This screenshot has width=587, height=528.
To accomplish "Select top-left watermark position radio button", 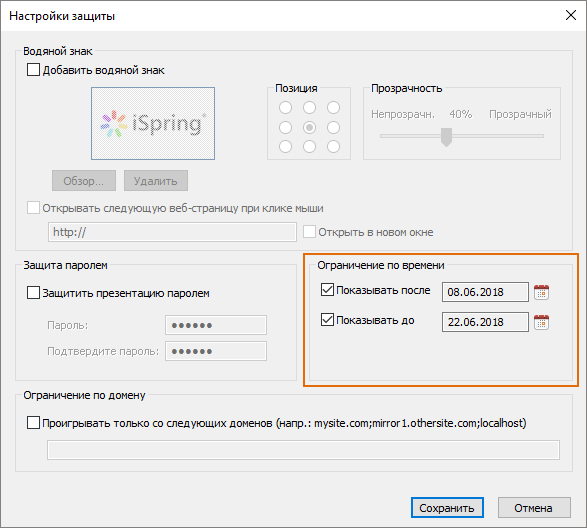I will (285, 108).
